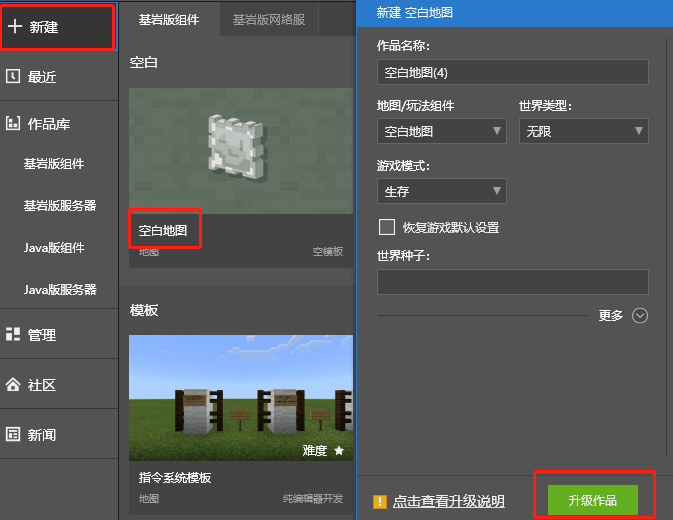Open 最近 in the sidebar
Viewport: 673px width, 520px height.
point(59,76)
